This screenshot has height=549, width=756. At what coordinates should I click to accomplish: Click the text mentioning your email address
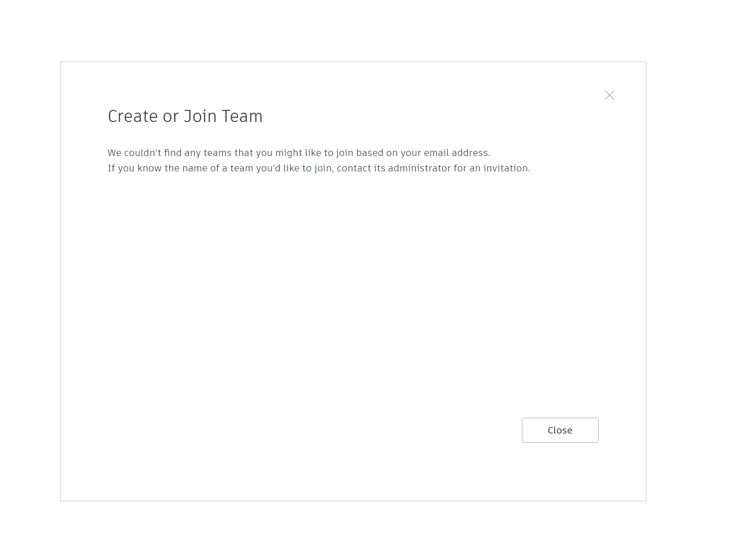click(x=300, y=152)
